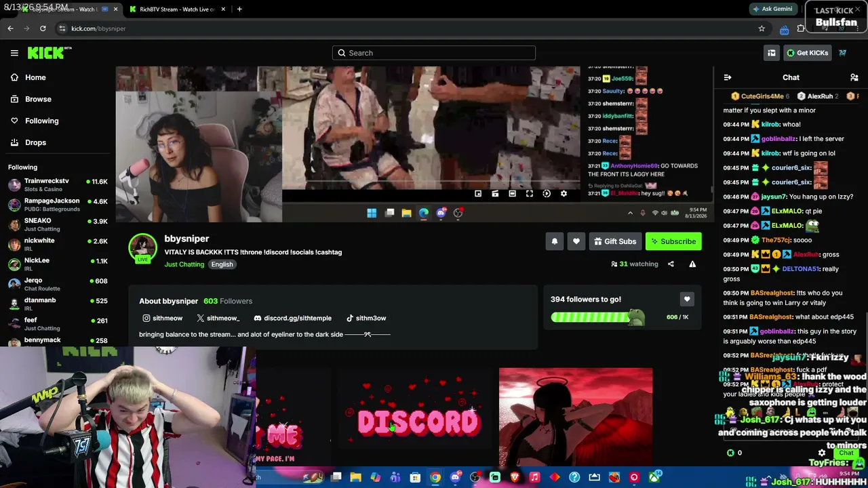Click the green Chat send button
The image size is (868, 488).
(x=846, y=453)
